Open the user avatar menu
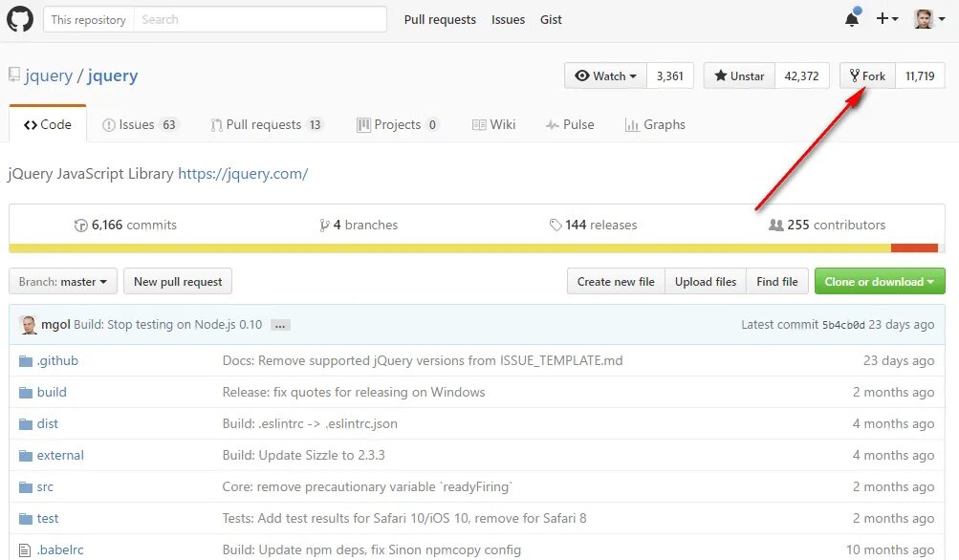 [929, 19]
